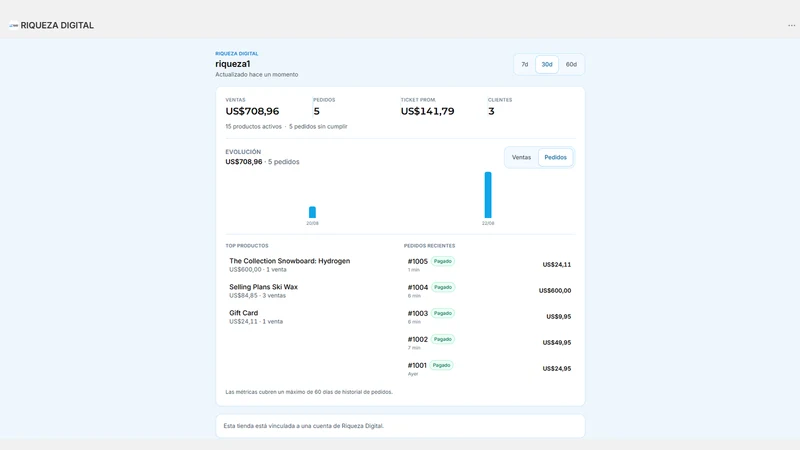800x450 pixels.
Task: Click the Clientes count 3
Action: click(491, 111)
